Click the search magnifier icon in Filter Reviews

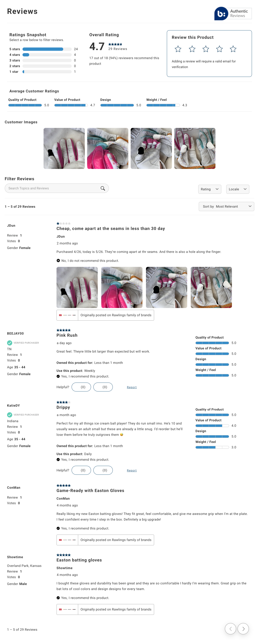coord(103,188)
